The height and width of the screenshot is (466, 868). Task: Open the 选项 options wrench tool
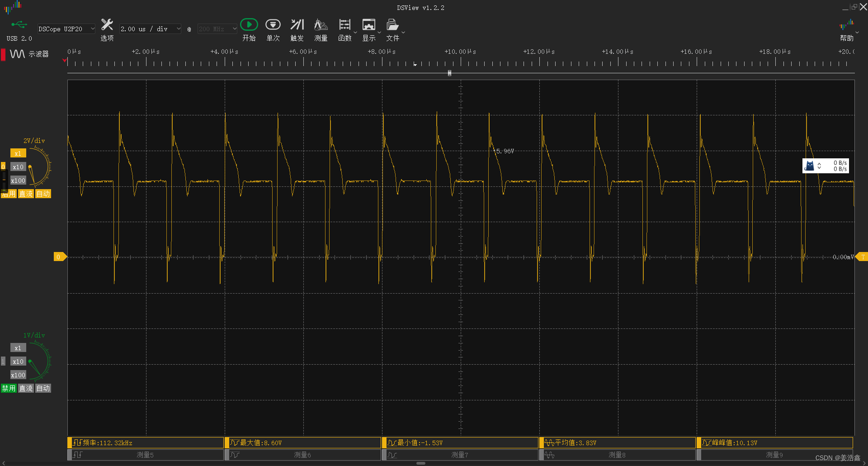(107, 24)
